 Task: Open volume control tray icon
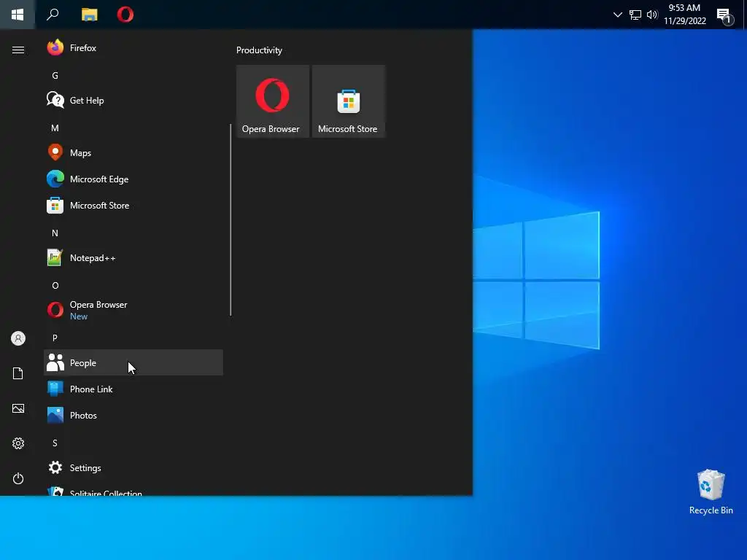(x=652, y=15)
